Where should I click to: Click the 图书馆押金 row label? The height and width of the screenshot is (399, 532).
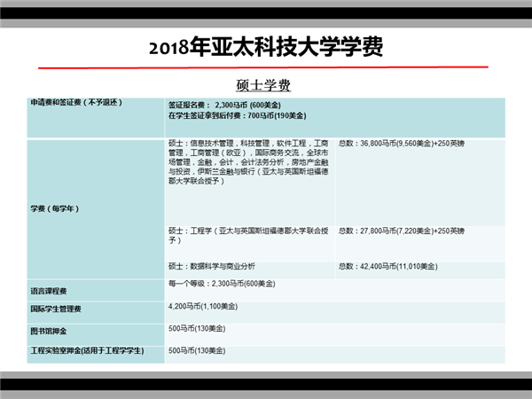[x=49, y=331]
